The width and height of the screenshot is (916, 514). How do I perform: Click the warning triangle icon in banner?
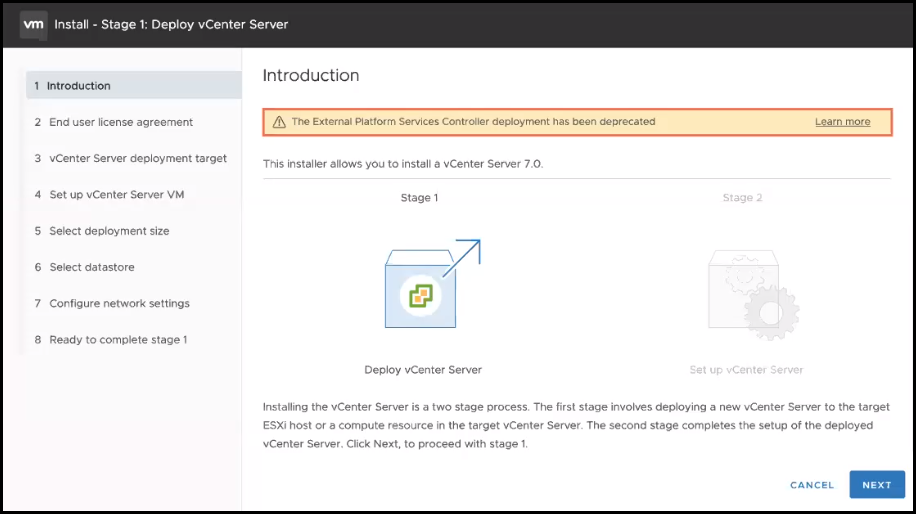279,122
